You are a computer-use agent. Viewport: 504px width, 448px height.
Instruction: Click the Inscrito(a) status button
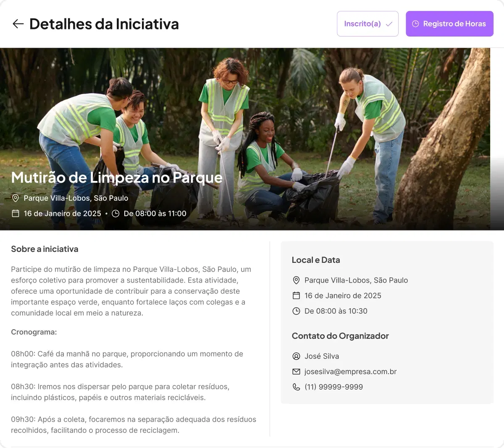click(x=367, y=24)
